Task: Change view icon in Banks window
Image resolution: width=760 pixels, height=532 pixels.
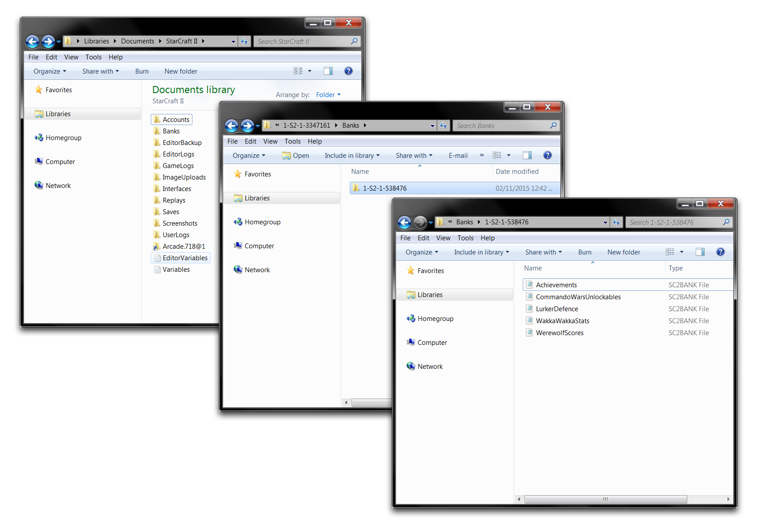Action: click(x=497, y=155)
